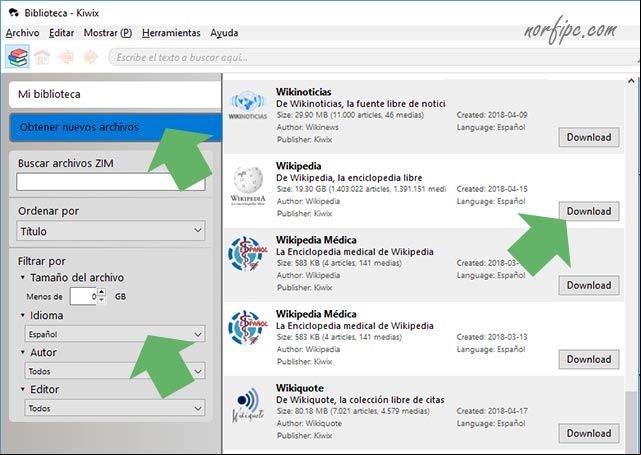Click the file list scrollbar thumb
The height and width of the screenshot is (455, 641).
point(632,421)
